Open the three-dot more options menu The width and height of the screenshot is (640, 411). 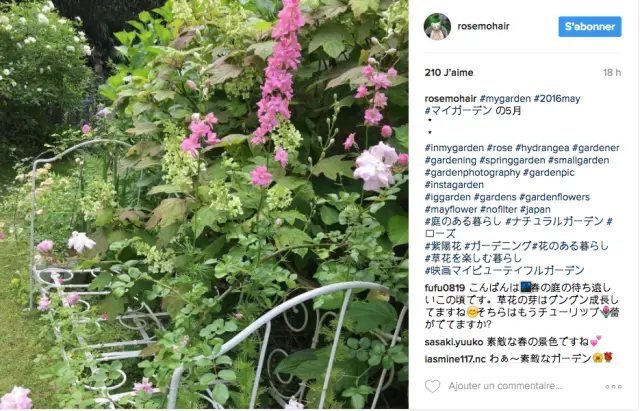coord(613,387)
